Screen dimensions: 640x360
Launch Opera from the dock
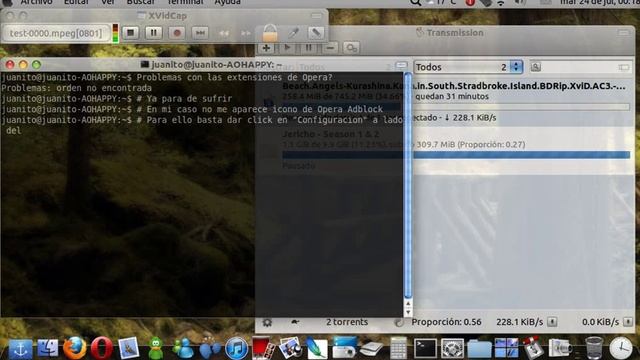click(x=102, y=348)
